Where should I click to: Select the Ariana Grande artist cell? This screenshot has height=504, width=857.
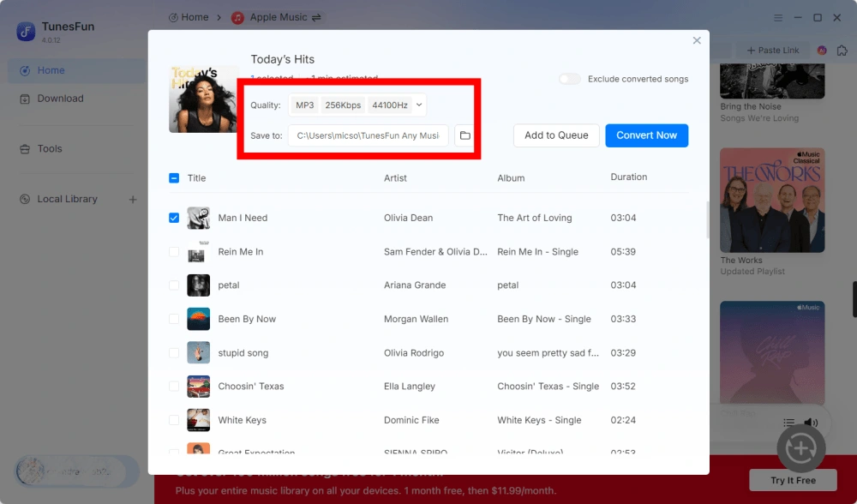point(415,285)
